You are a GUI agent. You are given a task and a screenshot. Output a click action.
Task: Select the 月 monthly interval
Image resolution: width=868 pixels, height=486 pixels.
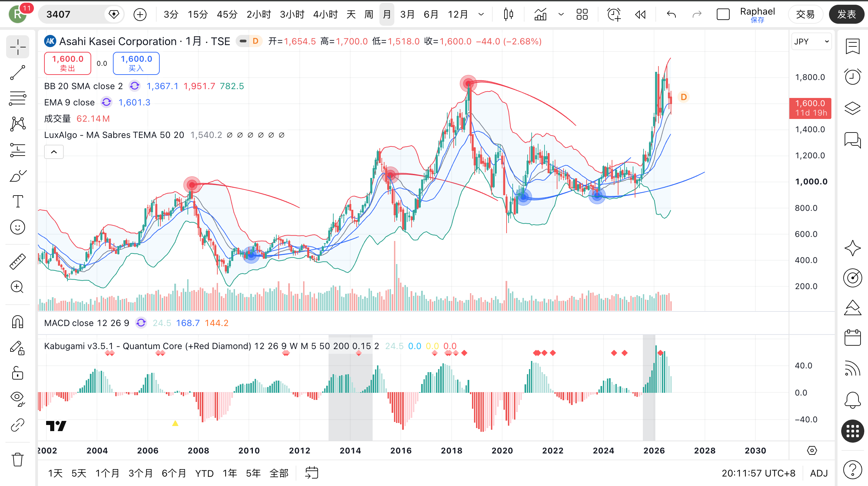pyautogui.click(x=387, y=14)
